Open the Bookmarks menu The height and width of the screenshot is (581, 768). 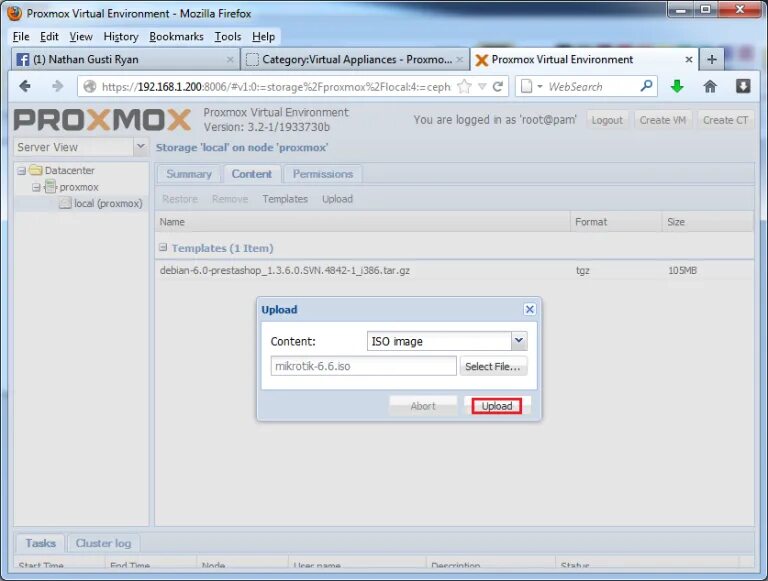click(x=176, y=37)
